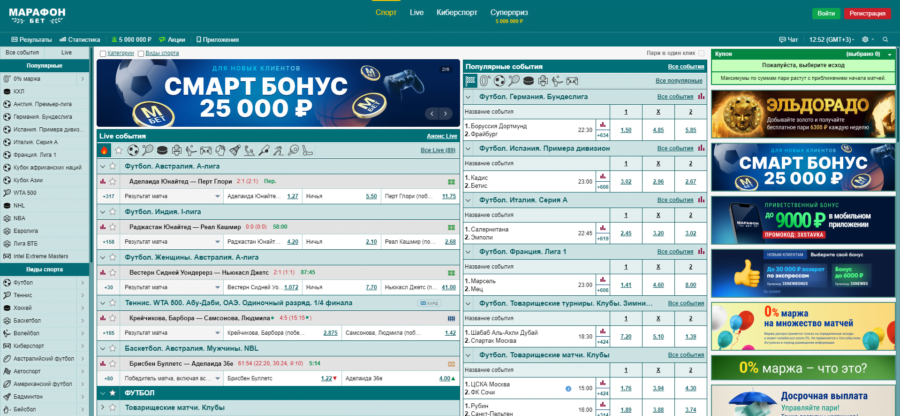Open the Все Live (89) link

[437, 150]
